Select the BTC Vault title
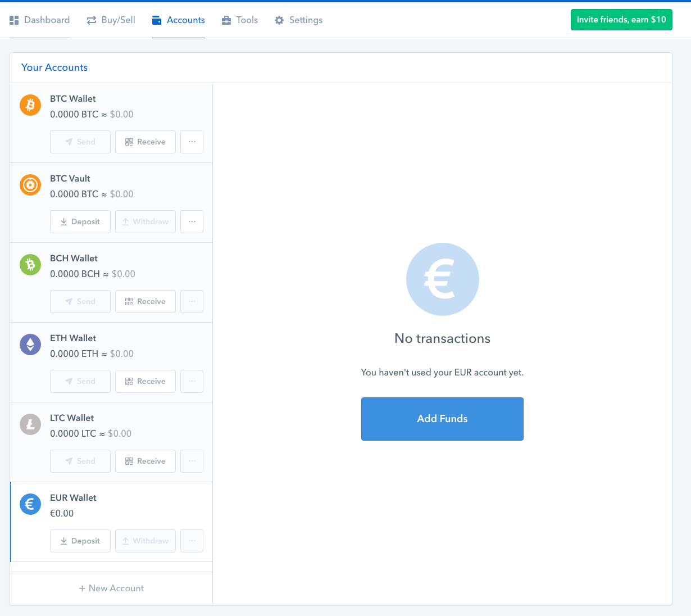 (x=70, y=179)
